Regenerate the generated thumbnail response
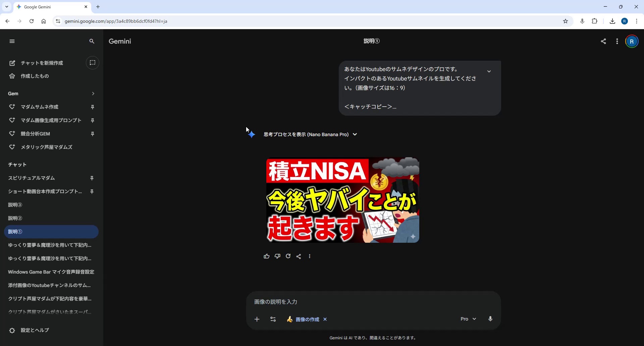644x346 pixels. (x=288, y=256)
